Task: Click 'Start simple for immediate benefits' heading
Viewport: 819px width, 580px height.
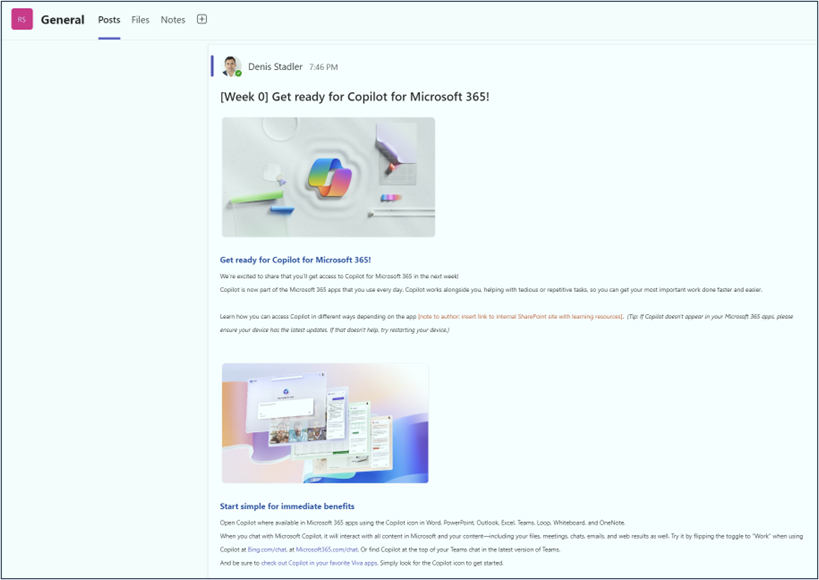Action: tap(287, 506)
